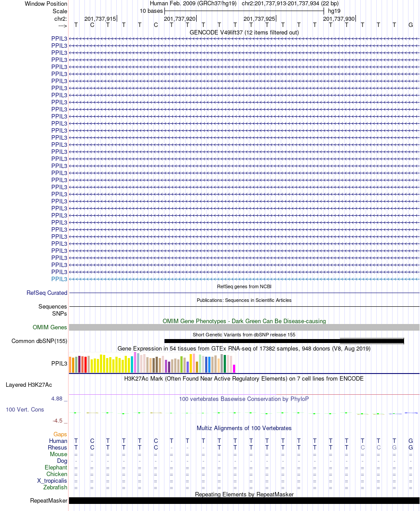Image resolution: width=420 pixels, height=511 pixels.
Task: Click the Human Feb. 2009 (GRCh37/hg19) title
Action: click(x=193, y=4)
